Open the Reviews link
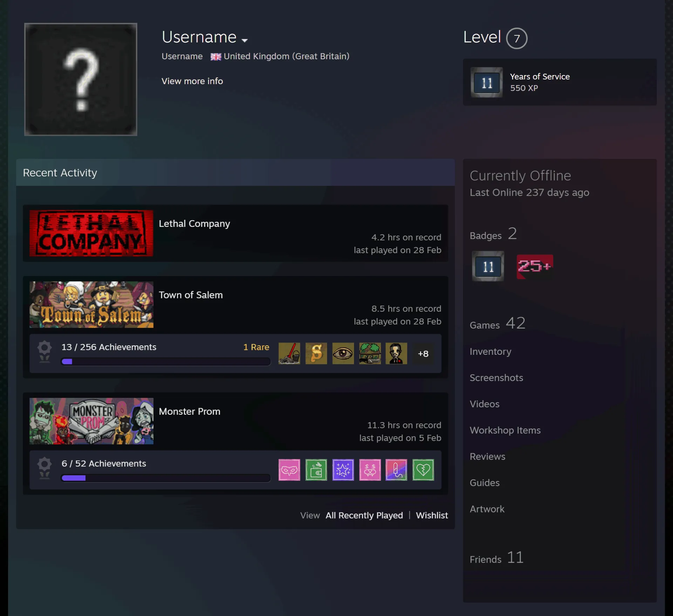Viewport: 673px width, 616px height. point(487,456)
